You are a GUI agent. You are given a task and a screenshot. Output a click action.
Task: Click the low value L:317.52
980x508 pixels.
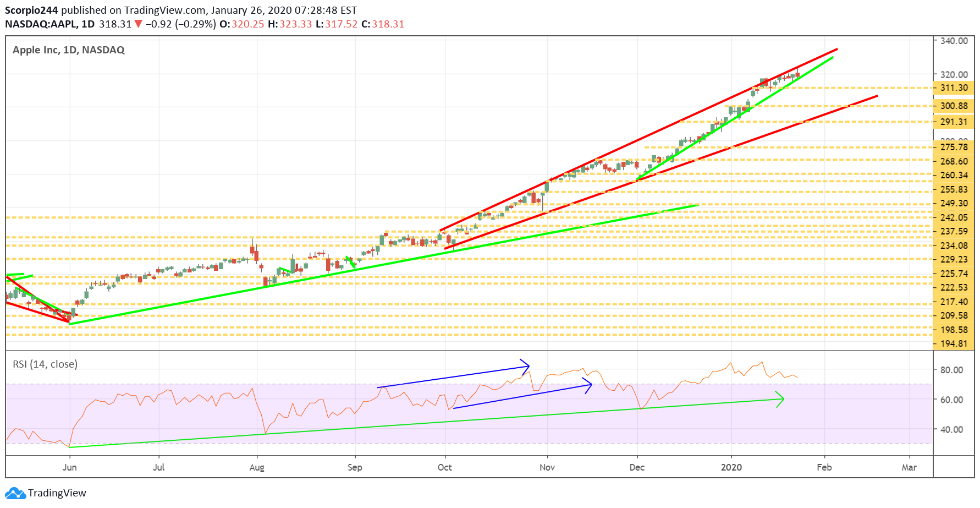point(337,25)
